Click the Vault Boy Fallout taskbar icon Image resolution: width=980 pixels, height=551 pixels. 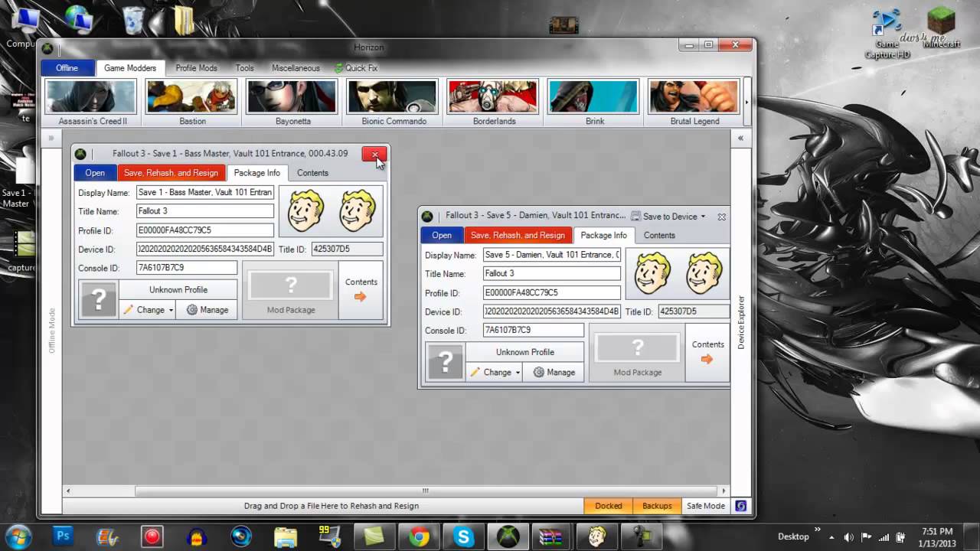[x=596, y=536]
